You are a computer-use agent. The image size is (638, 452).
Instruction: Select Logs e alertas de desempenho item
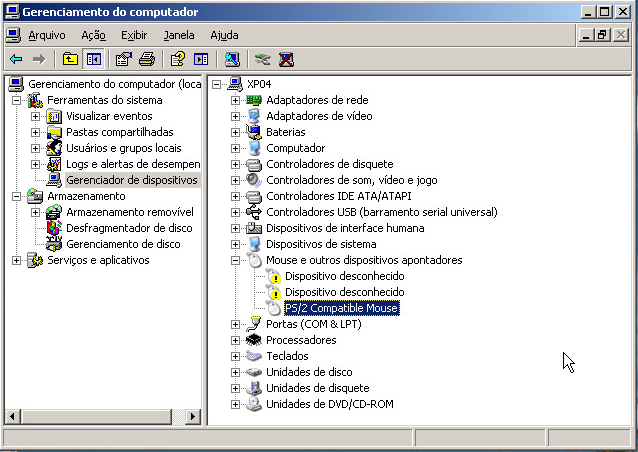[x=133, y=164]
